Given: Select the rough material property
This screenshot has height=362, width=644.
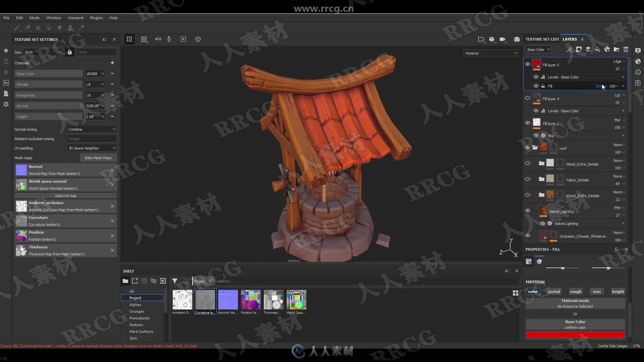Looking at the screenshot, I should (x=576, y=291).
